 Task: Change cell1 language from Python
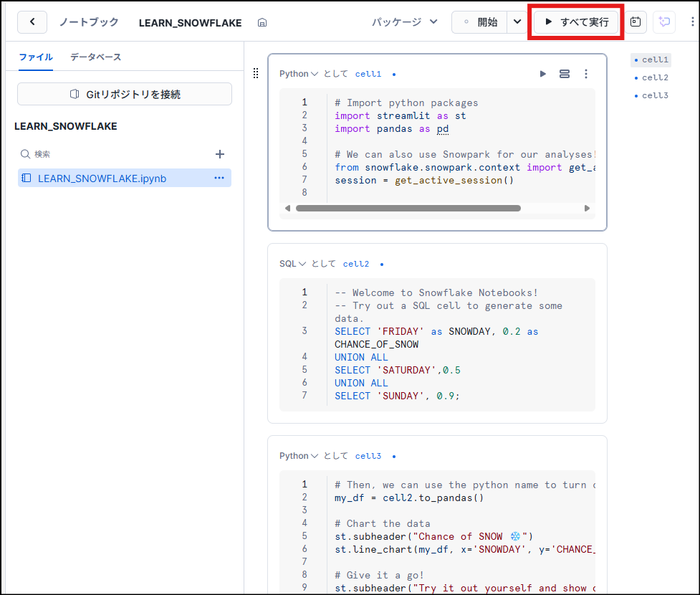point(298,74)
